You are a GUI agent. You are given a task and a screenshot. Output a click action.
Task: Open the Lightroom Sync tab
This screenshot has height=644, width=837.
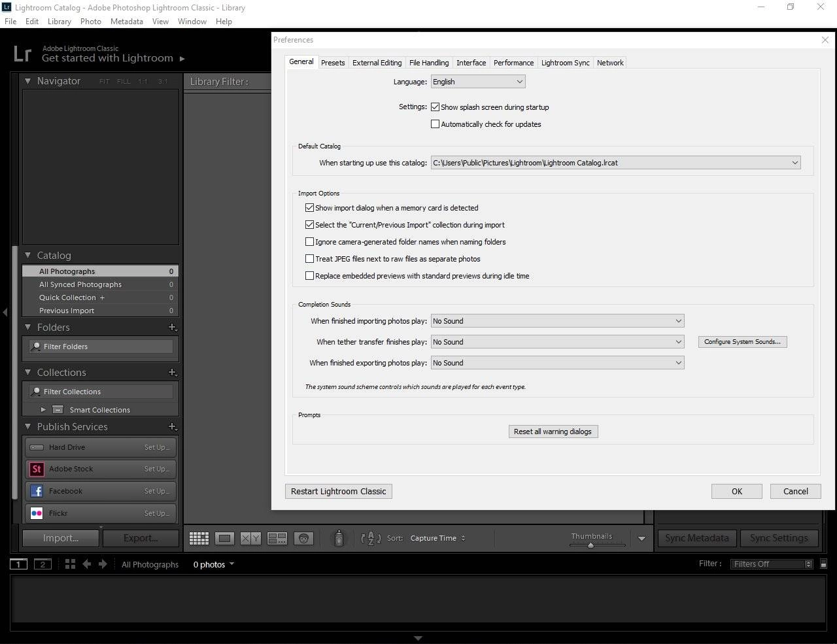pos(566,63)
